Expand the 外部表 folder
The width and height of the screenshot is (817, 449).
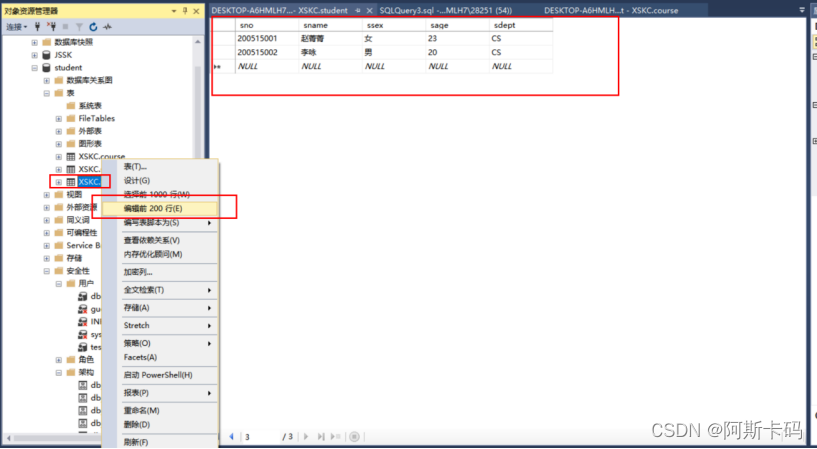(59, 131)
